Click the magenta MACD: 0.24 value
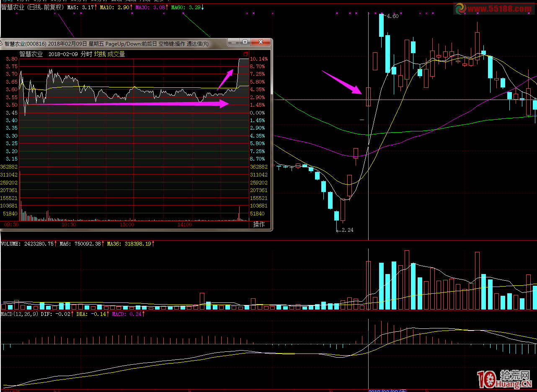537x392 pixels. click(x=126, y=313)
